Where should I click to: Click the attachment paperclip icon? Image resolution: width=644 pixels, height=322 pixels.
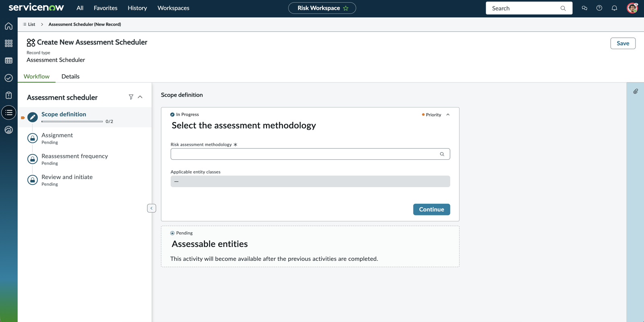(x=636, y=91)
